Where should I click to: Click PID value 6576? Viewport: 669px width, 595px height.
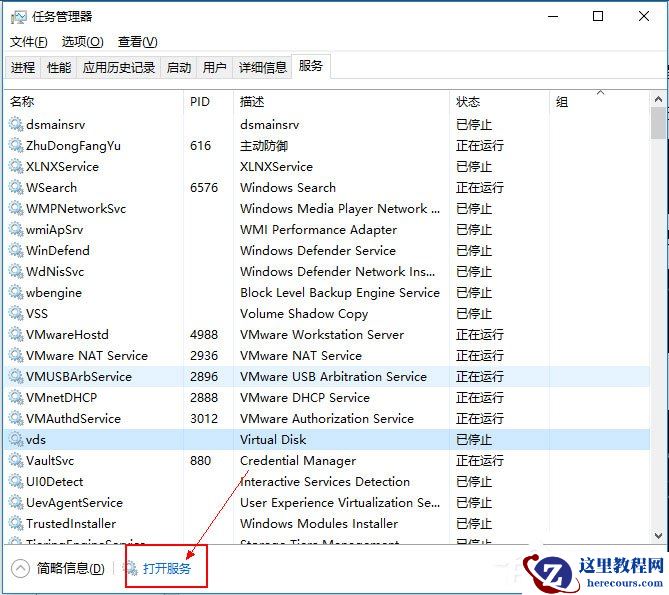pos(204,187)
